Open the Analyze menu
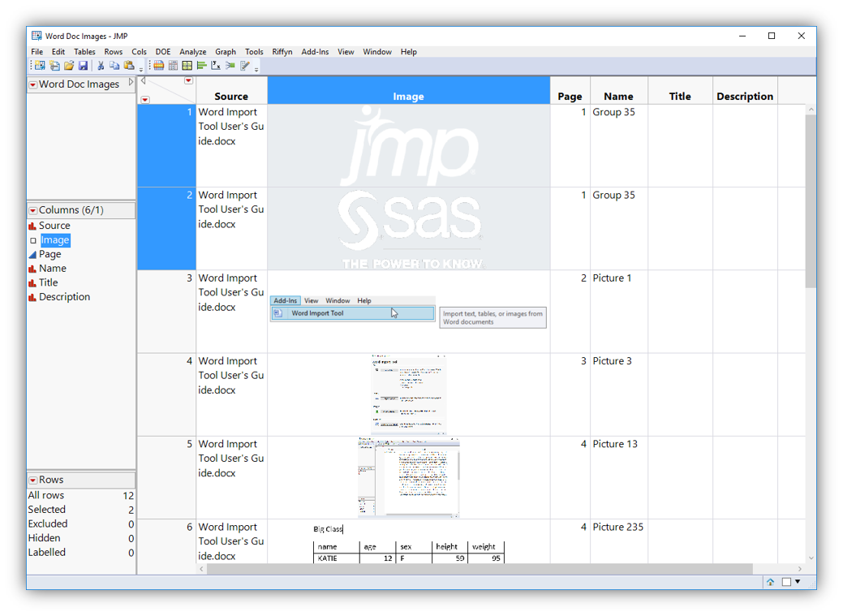The width and height of the screenshot is (843, 616). click(192, 51)
